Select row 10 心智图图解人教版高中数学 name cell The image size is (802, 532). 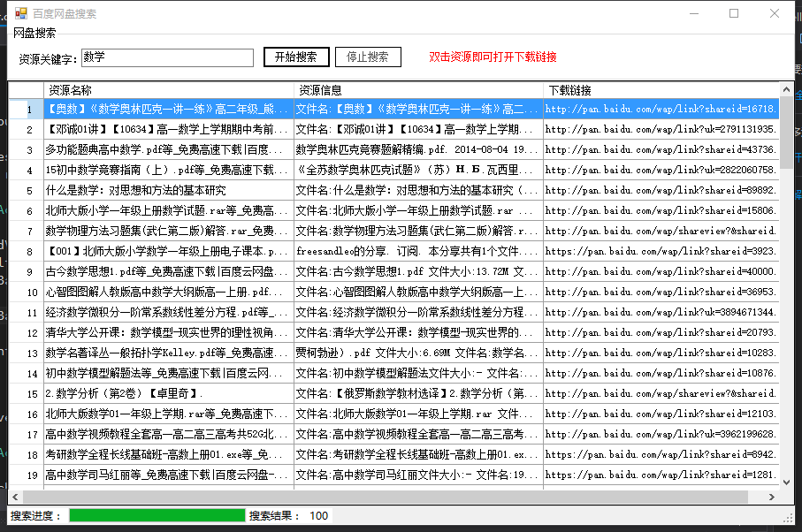169,292
